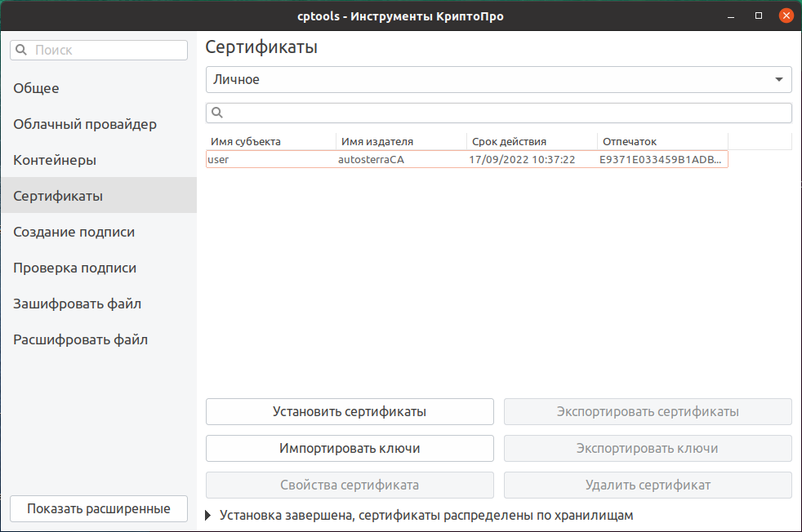Maximize the cptools window
802x532 pixels.
[759, 16]
